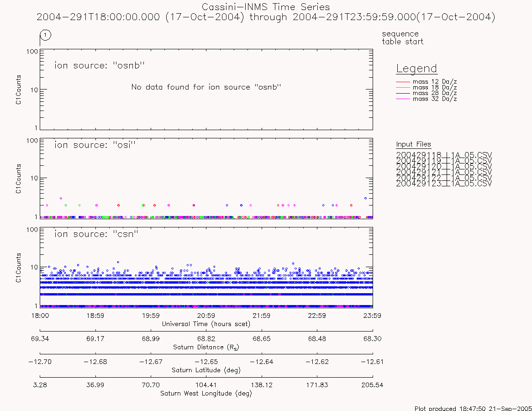Click the '-12.65' latitude value
The image size is (532, 411).
[x=206, y=362]
